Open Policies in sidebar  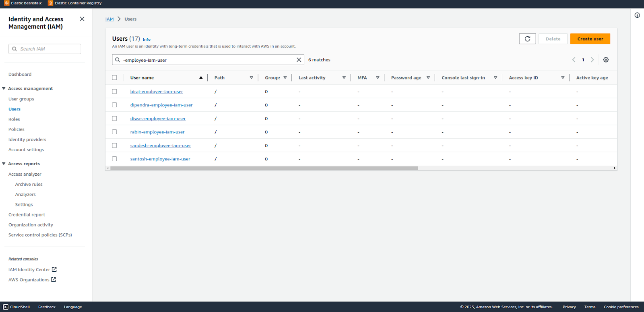pos(17,129)
